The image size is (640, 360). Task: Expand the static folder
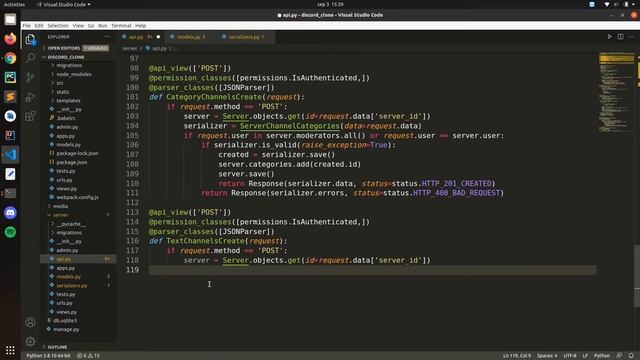63,92
